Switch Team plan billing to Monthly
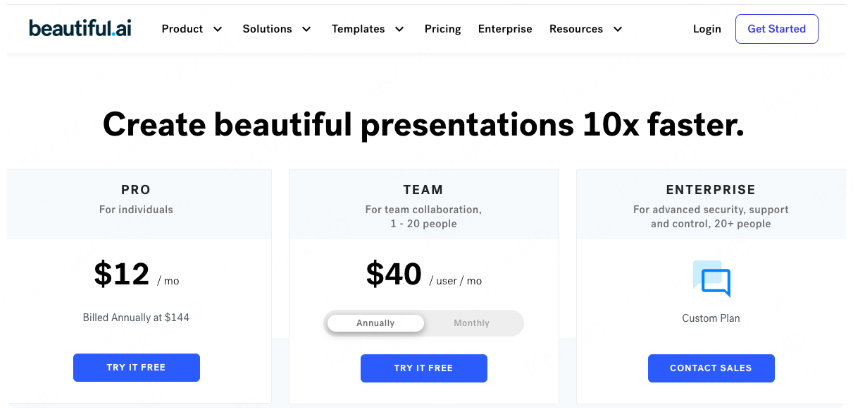 pos(471,323)
